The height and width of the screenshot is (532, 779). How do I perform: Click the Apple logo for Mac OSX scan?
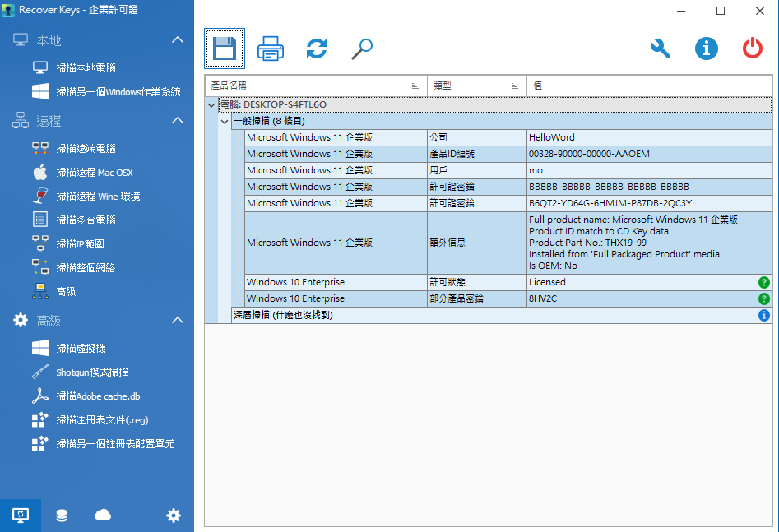pyautogui.click(x=40, y=172)
